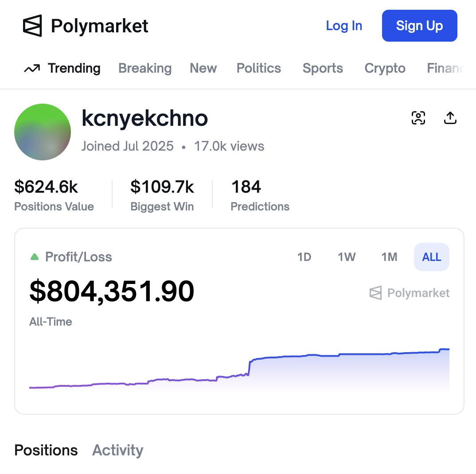Viewport: 476px width, 474px height.
Task: Click the Sign Up button
Action: (x=420, y=26)
